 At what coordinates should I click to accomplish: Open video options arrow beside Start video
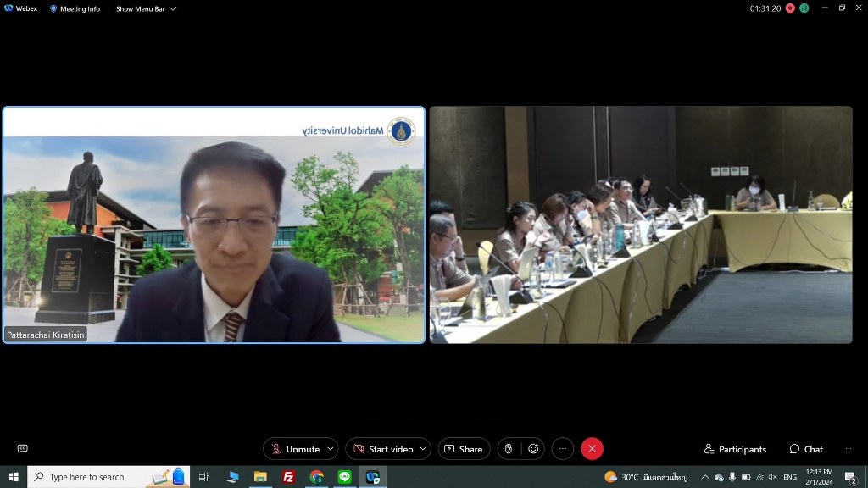tap(423, 449)
